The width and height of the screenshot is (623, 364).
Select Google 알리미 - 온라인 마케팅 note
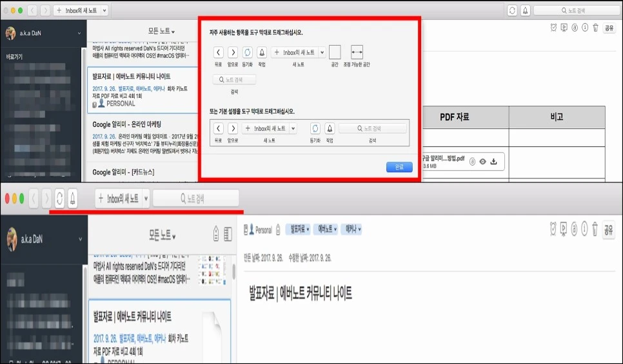tap(143, 137)
